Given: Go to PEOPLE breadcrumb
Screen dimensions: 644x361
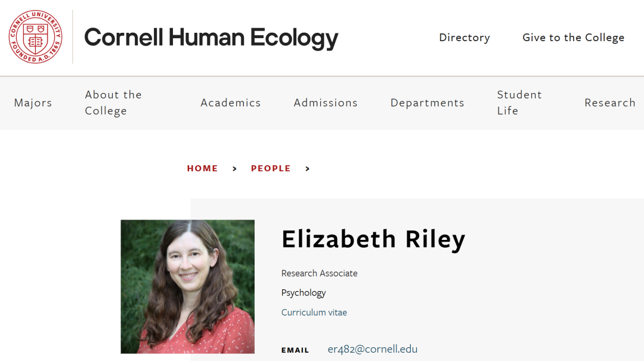Looking at the screenshot, I should tap(271, 169).
